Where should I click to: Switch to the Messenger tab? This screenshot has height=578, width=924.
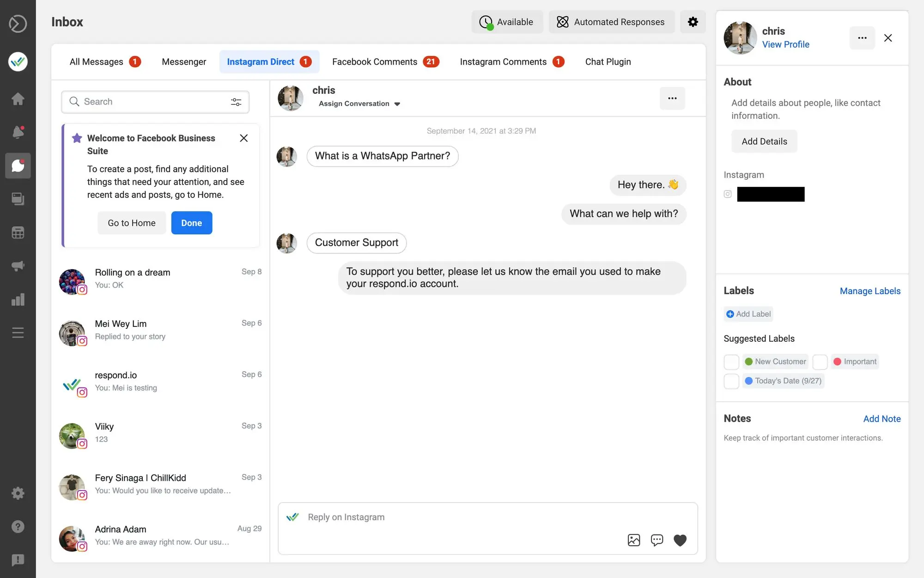[x=184, y=61]
